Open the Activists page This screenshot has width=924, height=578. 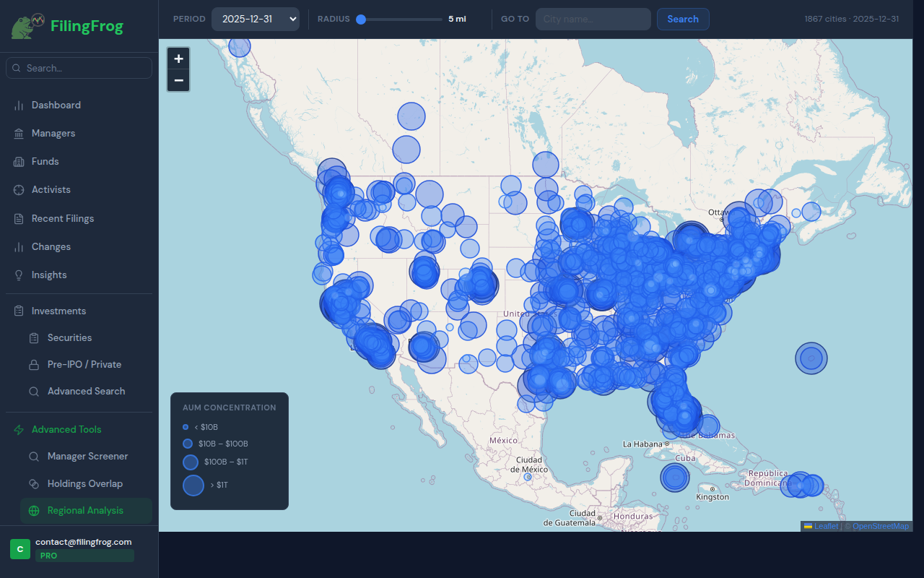pyautogui.click(x=49, y=189)
